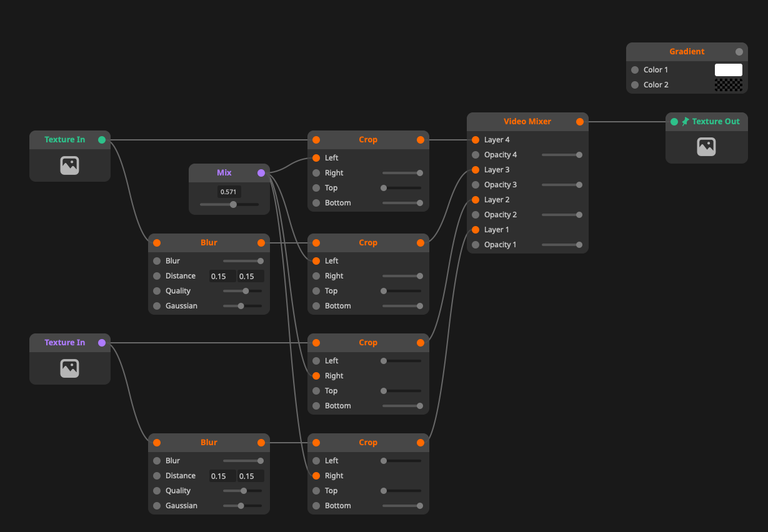Select the Video Mixer node by its title

click(527, 122)
